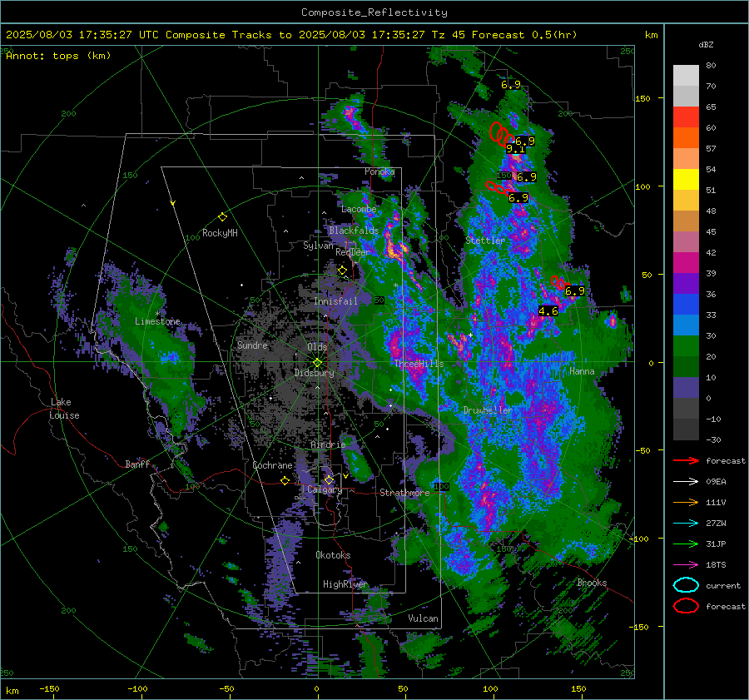Click the Composite Tracks timestamp header text
The width and height of the screenshot is (749, 700).
[x=291, y=35]
